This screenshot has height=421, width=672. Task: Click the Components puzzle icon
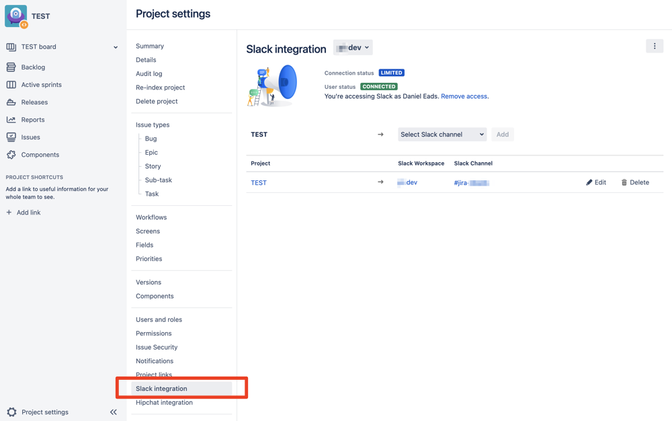(11, 155)
